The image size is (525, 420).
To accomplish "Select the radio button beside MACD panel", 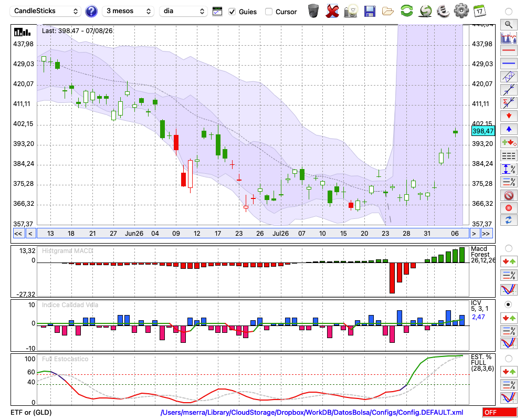I will (508, 248).
